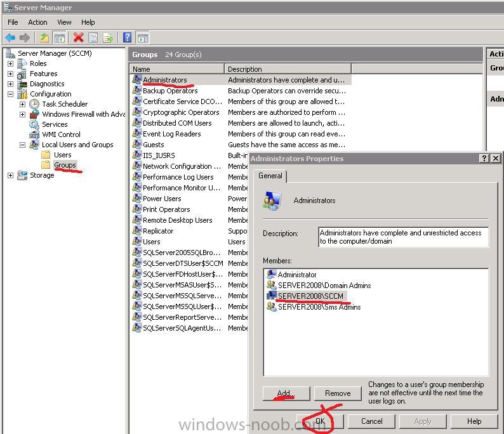This screenshot has height=434, width=504.
Task: Open the Action menu
Action: (x=37, y=22)
